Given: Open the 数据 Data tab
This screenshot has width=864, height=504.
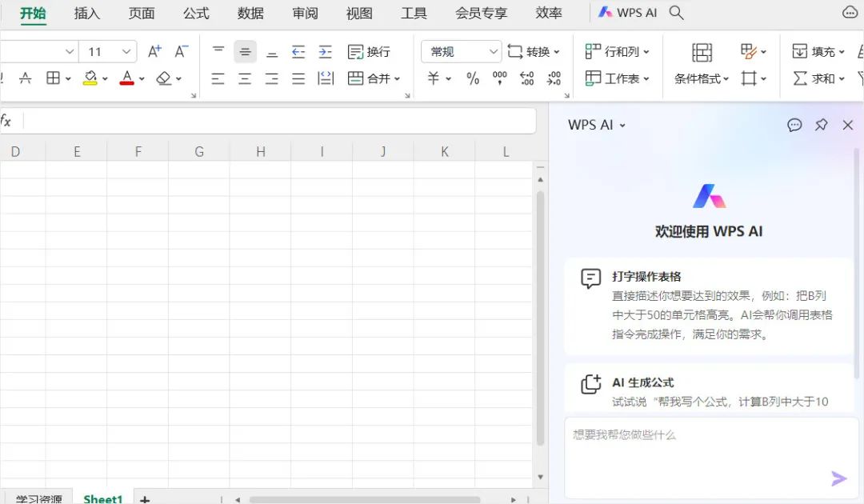Looking at the screenshot, I should (250, 14).
